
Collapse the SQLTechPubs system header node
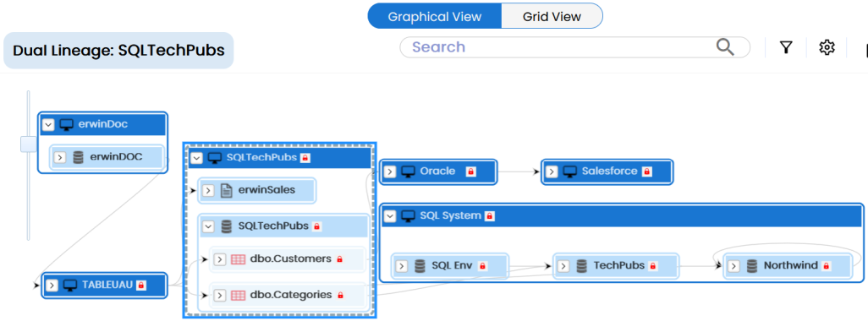pyautogui.click(x=196, y=159)
